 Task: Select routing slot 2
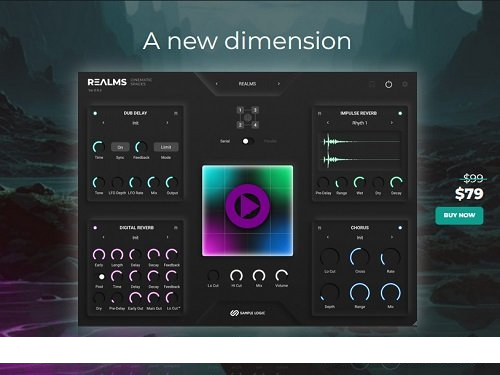240,125
